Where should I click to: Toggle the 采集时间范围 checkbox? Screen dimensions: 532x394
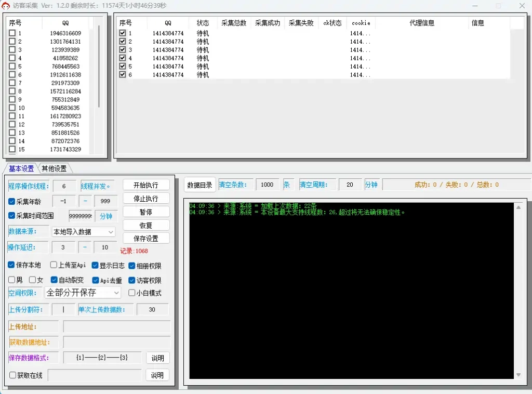pyautogui.click(x=11, y=216)
